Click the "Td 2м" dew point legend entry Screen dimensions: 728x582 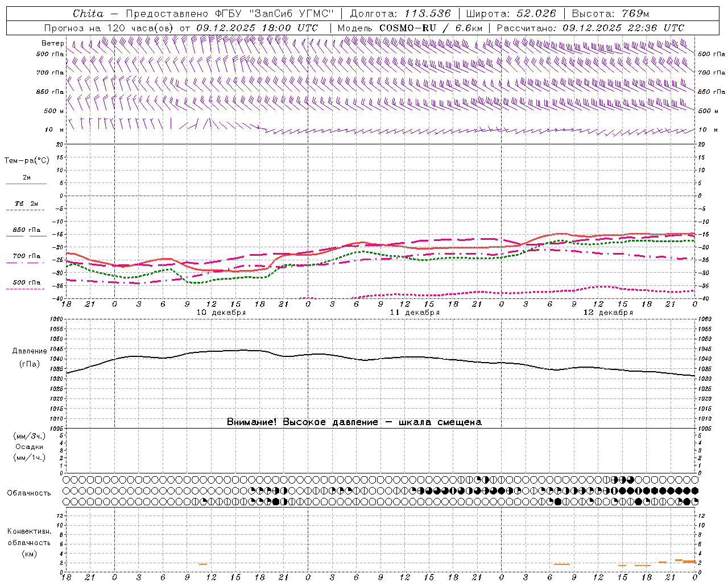coord(26,203)
